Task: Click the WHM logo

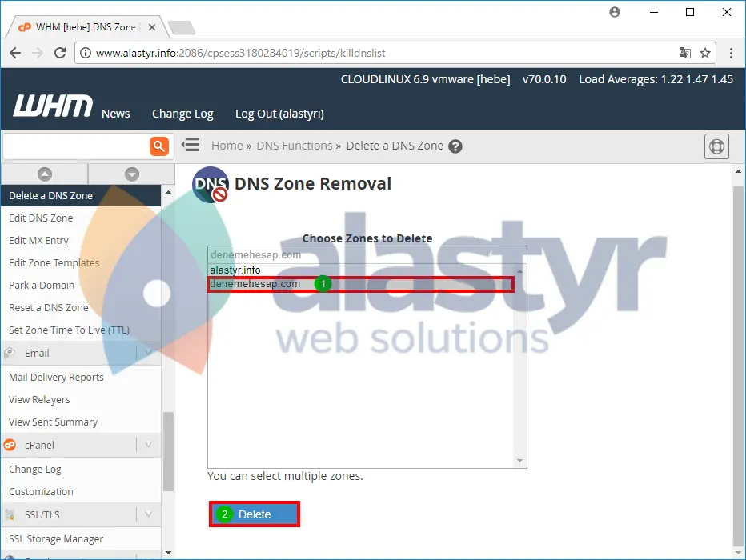Action: 53,106
